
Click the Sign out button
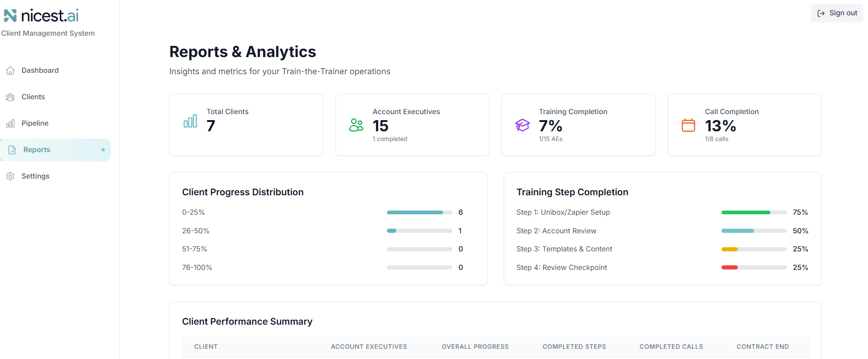point(837,13)
